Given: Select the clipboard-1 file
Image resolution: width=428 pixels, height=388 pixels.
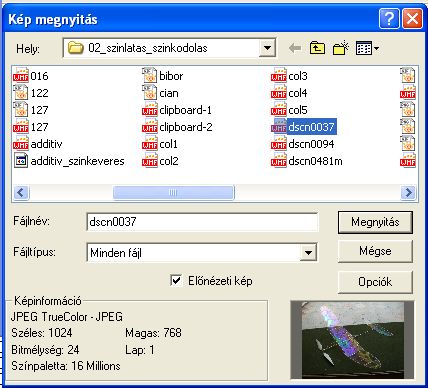Looking at the screenshot, I should (x=177, y=110).
